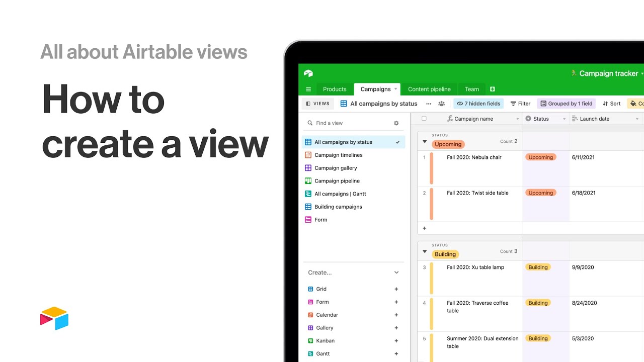The image size is (644, 362).
Task: Open the Campaign gallery view
Action: click(353, 168)
